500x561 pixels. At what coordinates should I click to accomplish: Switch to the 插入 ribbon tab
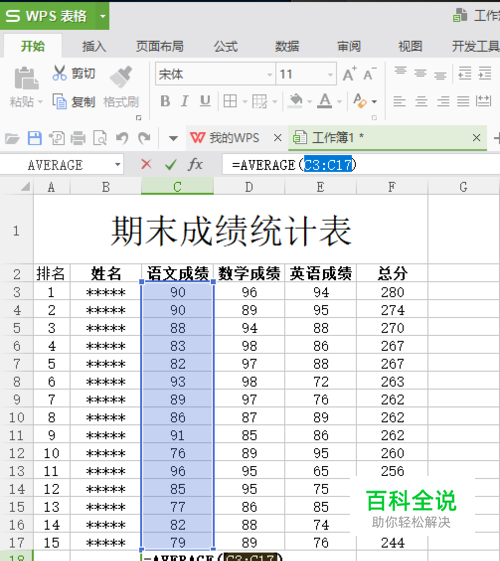click(x=94, y=47)
